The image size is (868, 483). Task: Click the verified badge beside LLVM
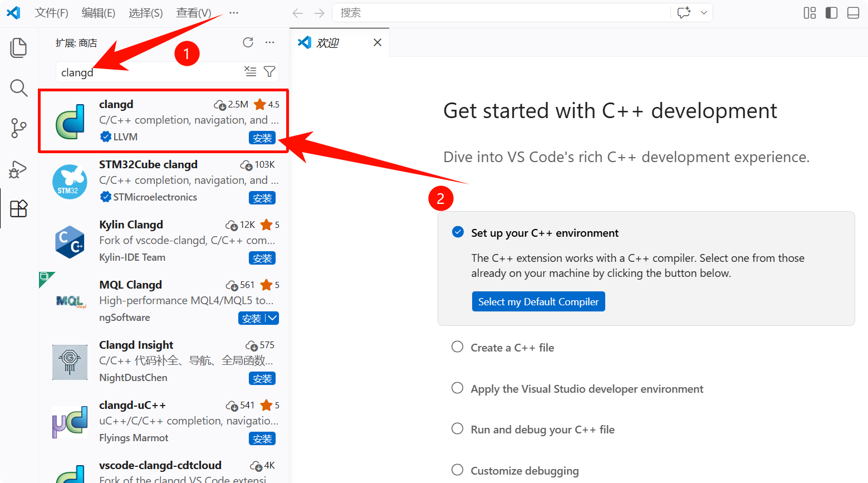[x=106, y=136]
